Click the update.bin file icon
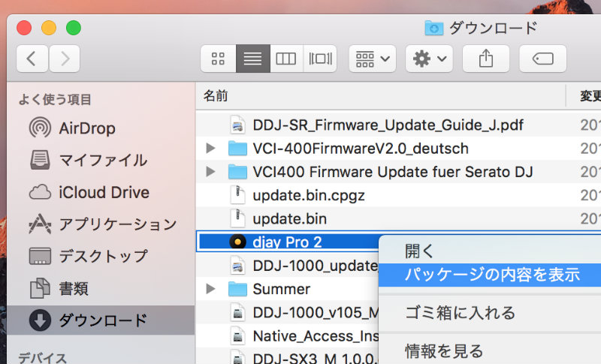 [x=237, y=218]
